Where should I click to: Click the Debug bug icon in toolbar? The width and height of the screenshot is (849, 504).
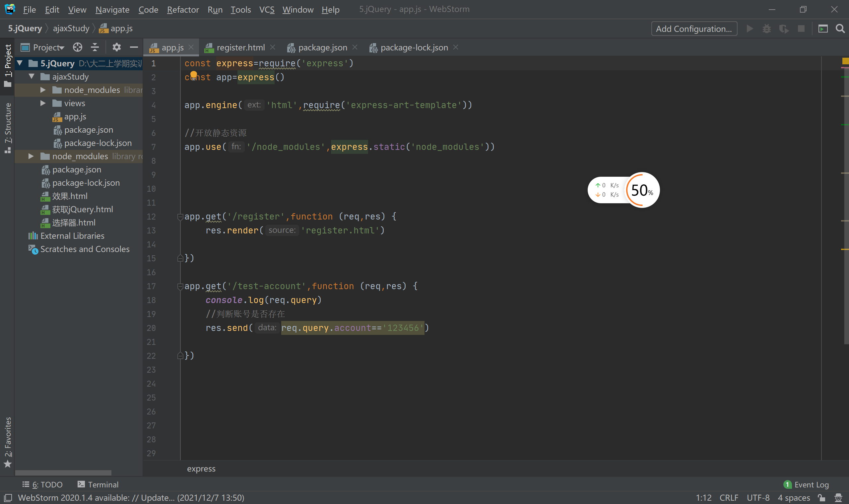click(766, 29)
